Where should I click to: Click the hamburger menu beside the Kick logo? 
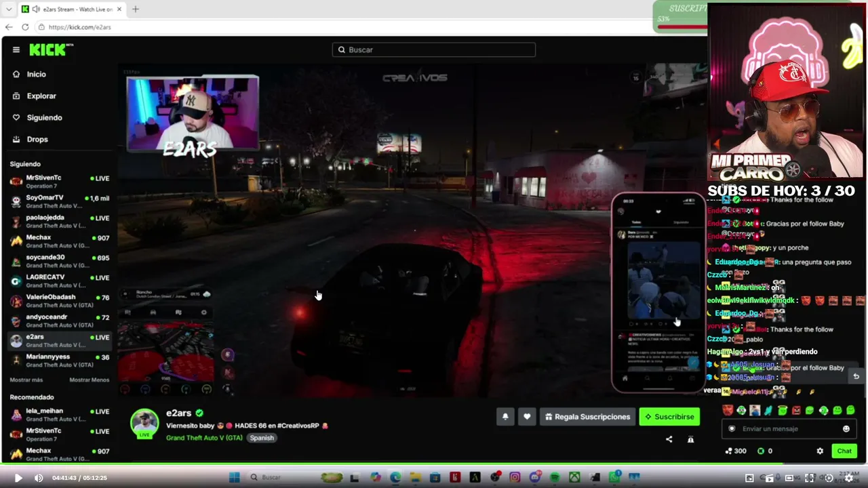[x=16, y=49]
